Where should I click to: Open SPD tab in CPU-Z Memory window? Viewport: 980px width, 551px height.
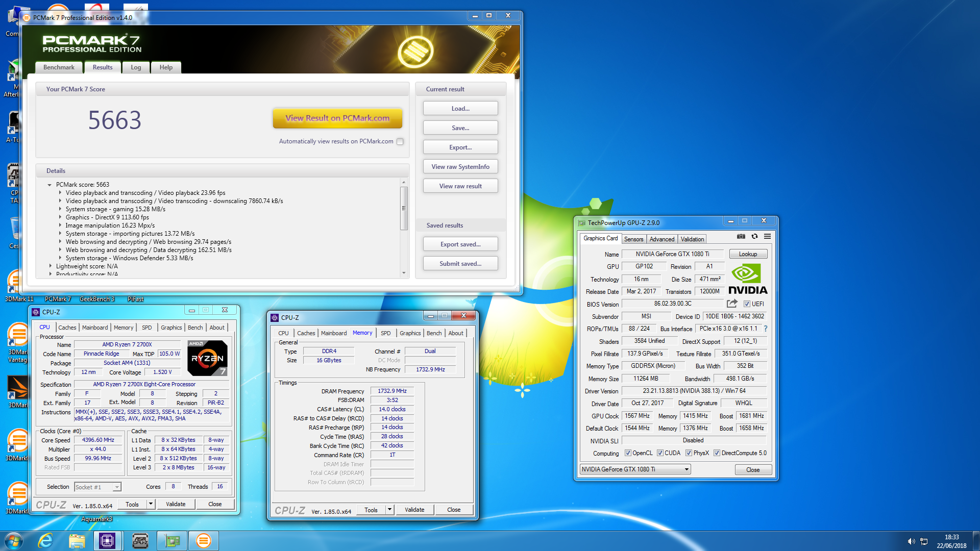click(x=386, y=333)
